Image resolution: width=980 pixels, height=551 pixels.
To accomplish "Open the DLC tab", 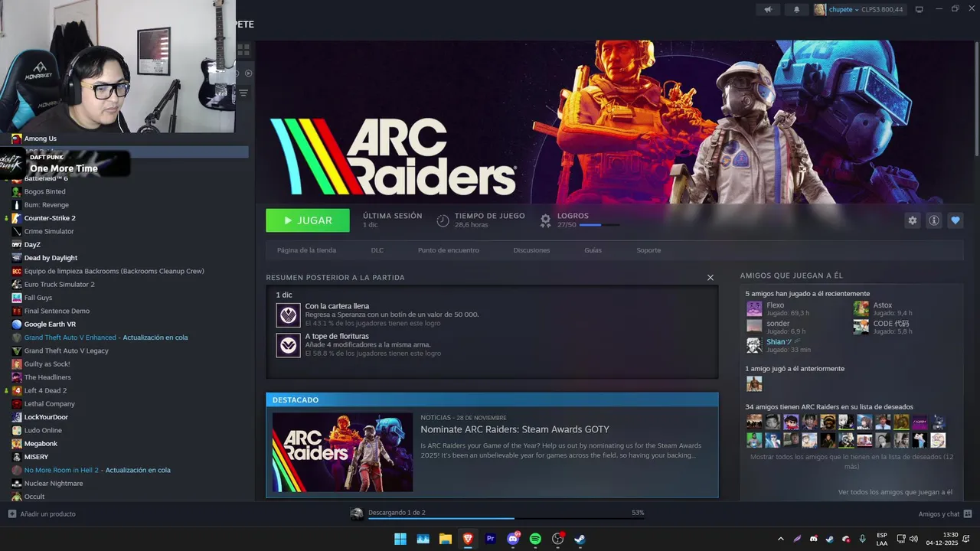I will 377,250.
